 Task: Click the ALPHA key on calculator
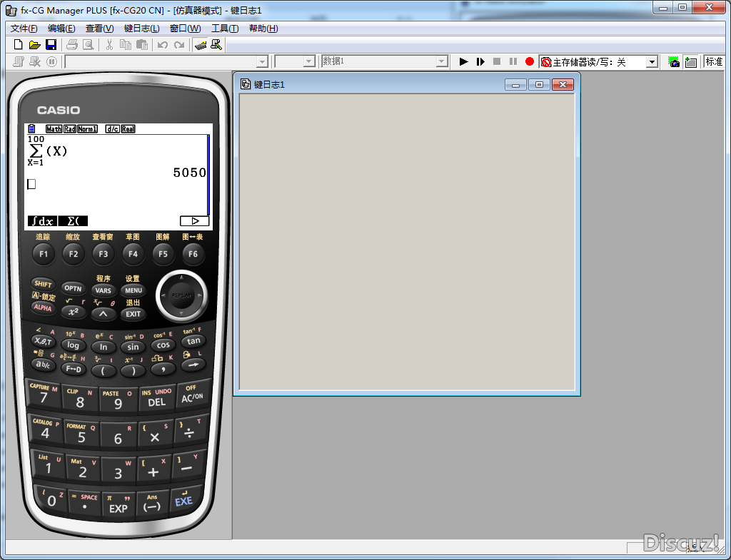pos(43,307)
